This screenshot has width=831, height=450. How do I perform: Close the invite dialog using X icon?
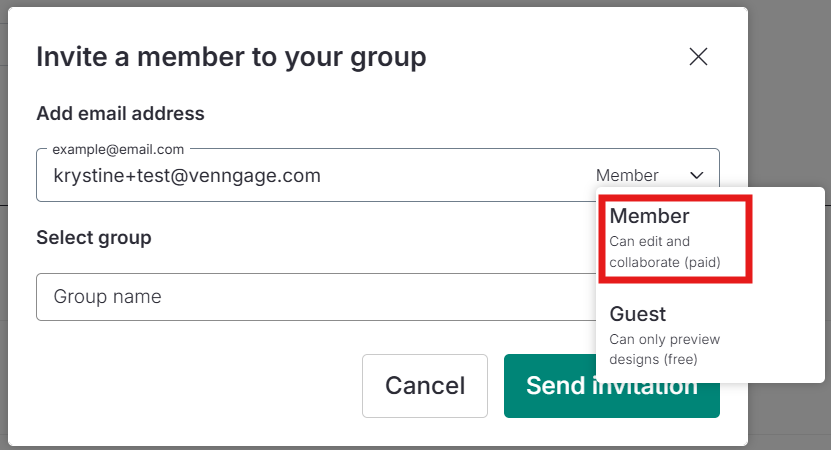click(698, 56)
